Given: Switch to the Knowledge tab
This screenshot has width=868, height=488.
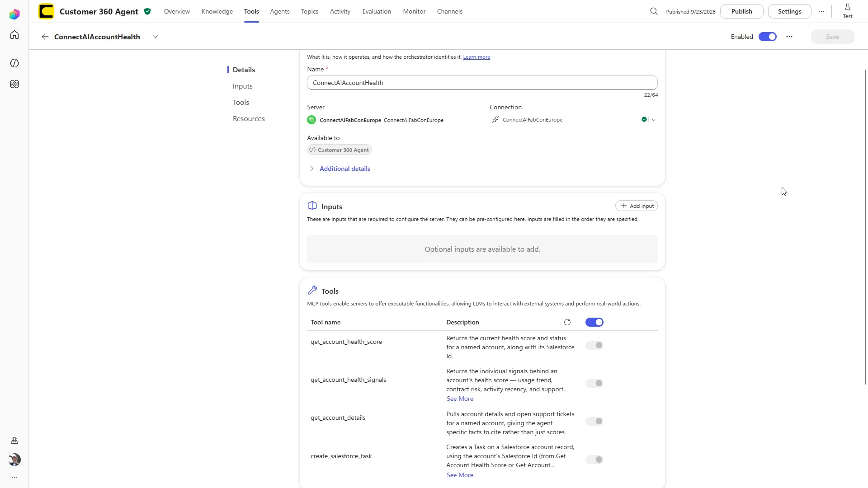Looking at the screenshot, I should click(217, 11).
